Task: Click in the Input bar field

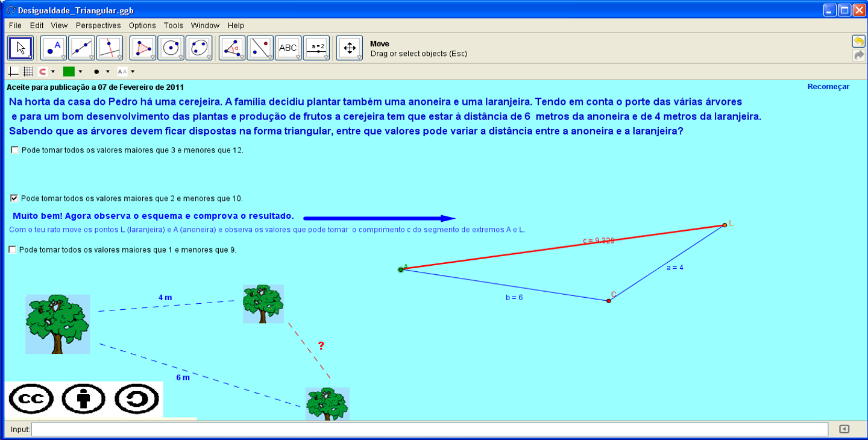Action: point(429,429)
